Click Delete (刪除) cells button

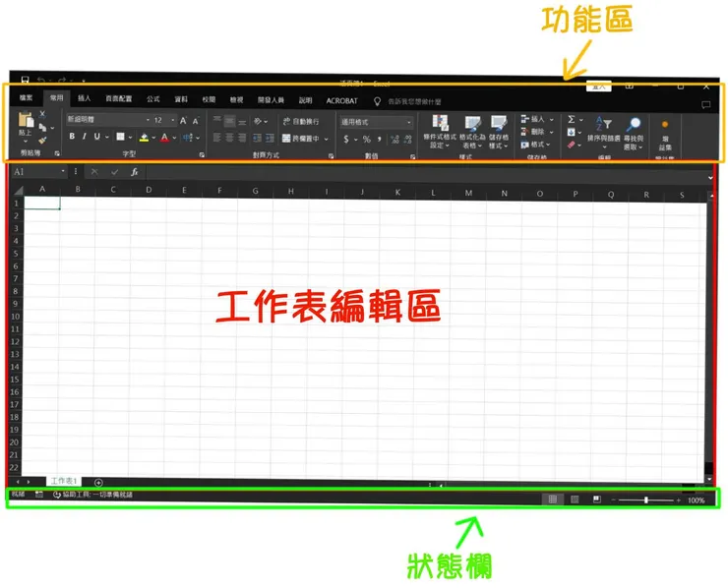click(538, 132)
